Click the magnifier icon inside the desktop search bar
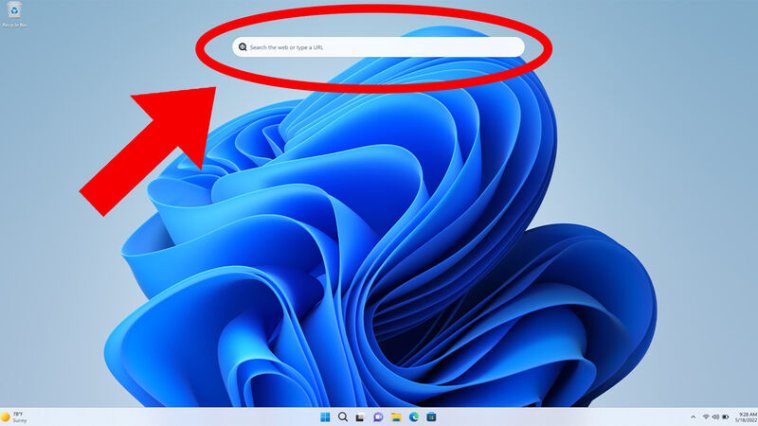Viewport: 758px width, 426px height. (243, 47)
